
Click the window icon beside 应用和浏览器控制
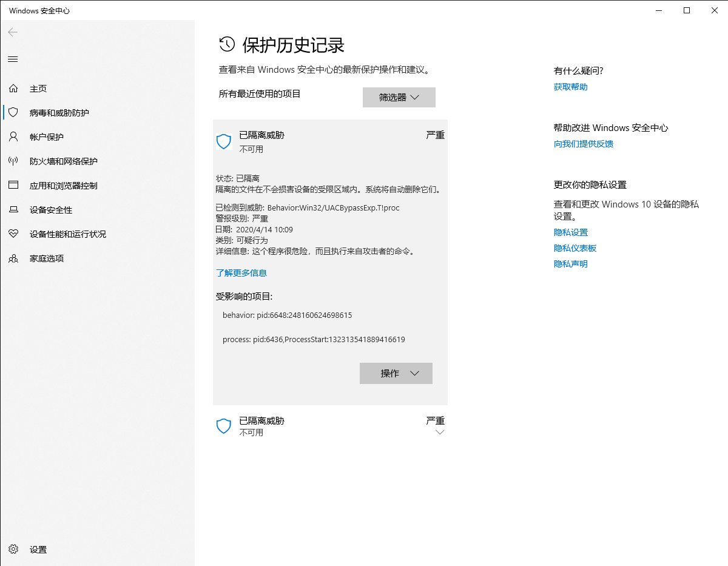[13, 185]
